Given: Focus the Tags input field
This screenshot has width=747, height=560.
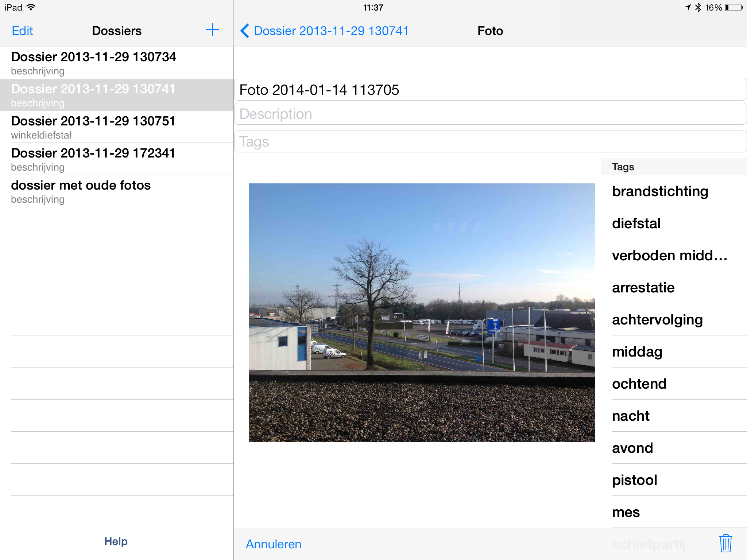Looking at the screenshot, I should (490, 141).
